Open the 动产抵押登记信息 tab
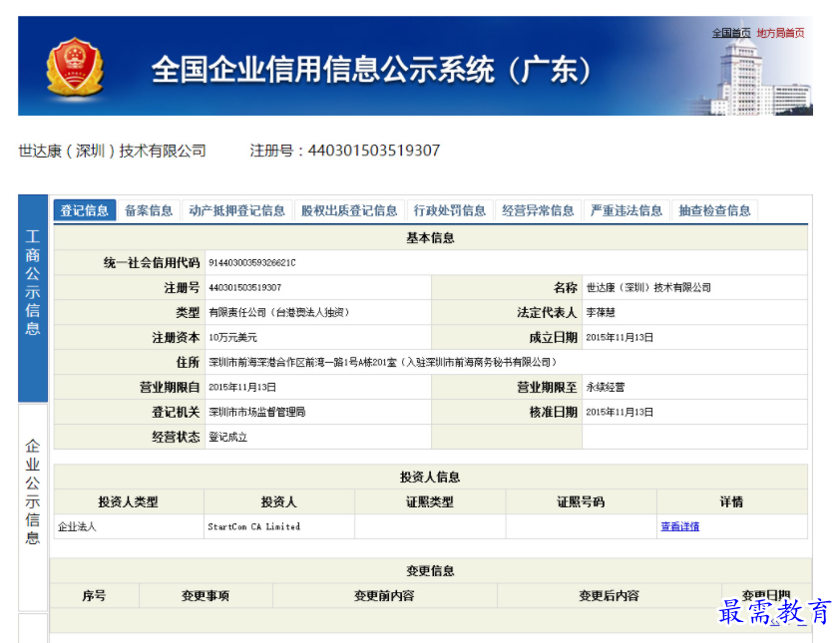 point(237,210)
